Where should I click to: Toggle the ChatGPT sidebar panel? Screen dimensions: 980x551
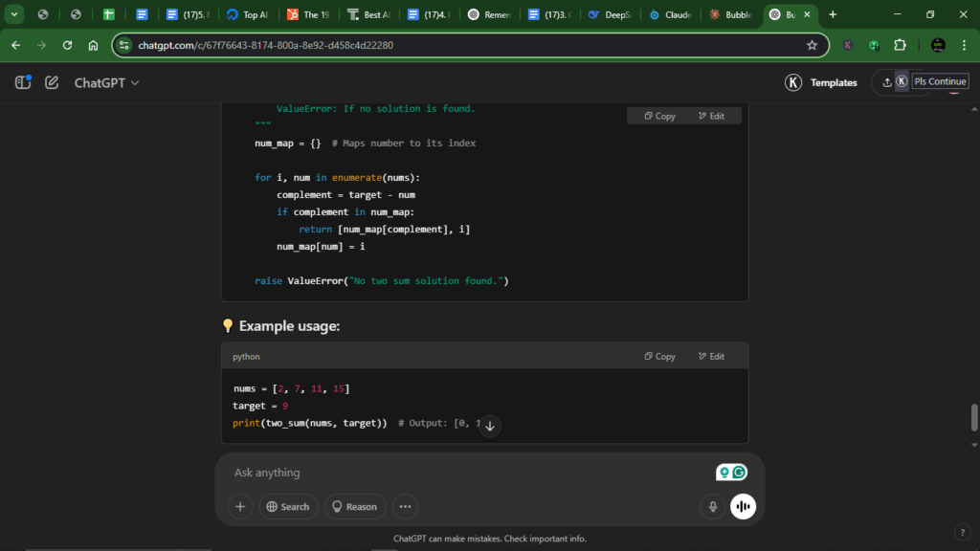[x=21, y=82]
